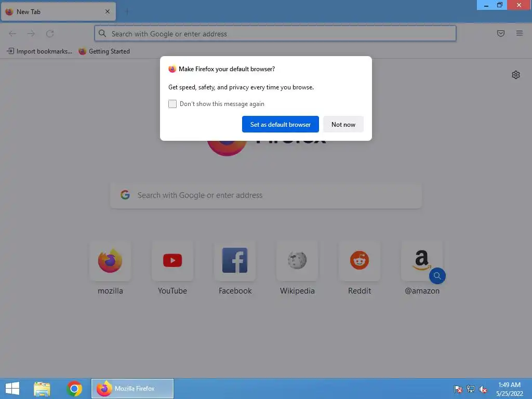
Task: Open Save to Pocket icon
Action: (500, 33)
